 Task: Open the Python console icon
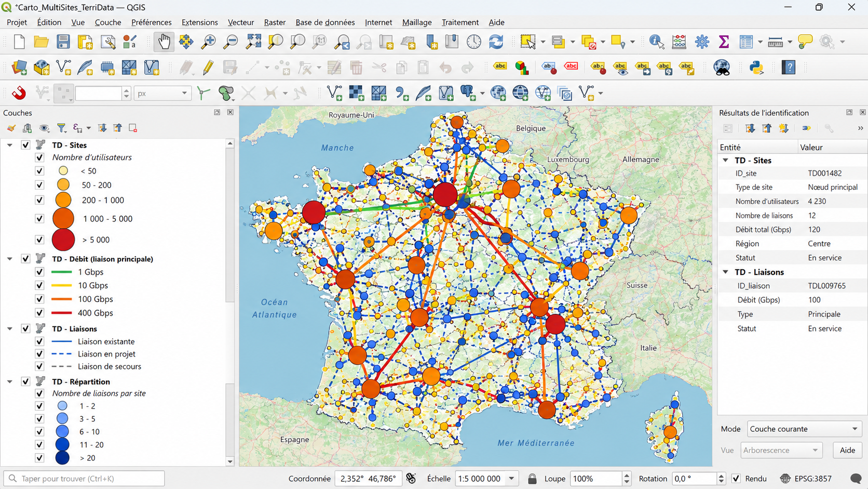click(x=756, y=68)
